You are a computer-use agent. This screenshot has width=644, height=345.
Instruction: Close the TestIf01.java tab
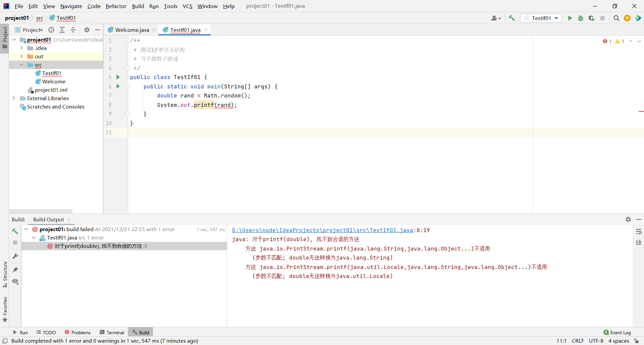click(x=206, y=30)
